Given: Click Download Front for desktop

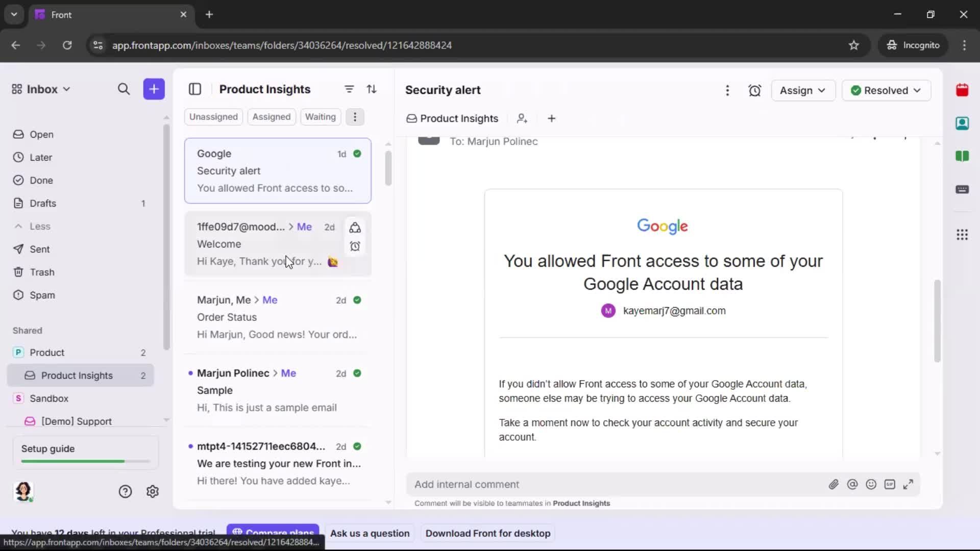Looking at the screenshot, I should pos(487,533).
